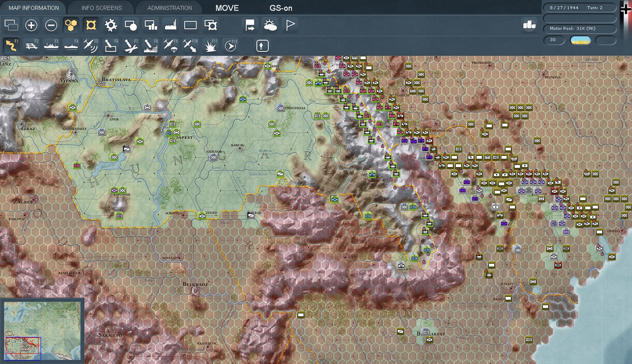Select F10 air transfer icon

190,46
